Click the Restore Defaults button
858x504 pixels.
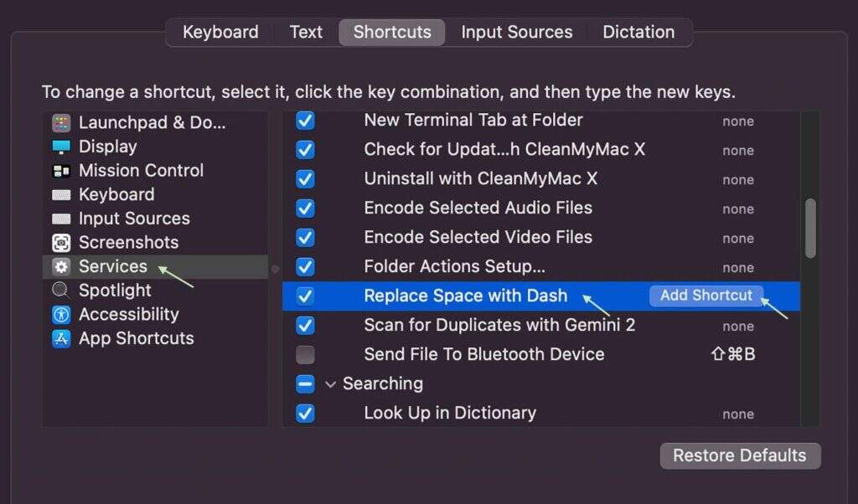pos(740,456)
